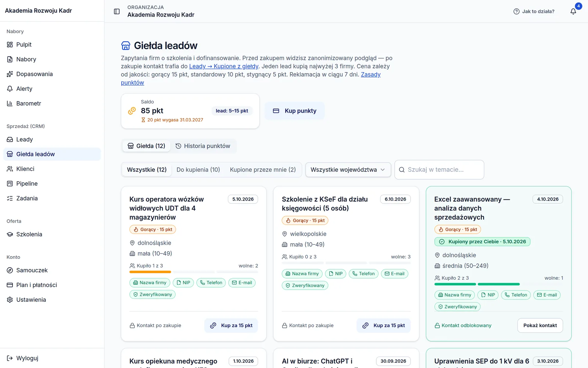Screen dimensions: 588x368
Task: Click the Kupiony przez Ciebie · 5.10.2026 badge
Action: [x=482, y=242]
